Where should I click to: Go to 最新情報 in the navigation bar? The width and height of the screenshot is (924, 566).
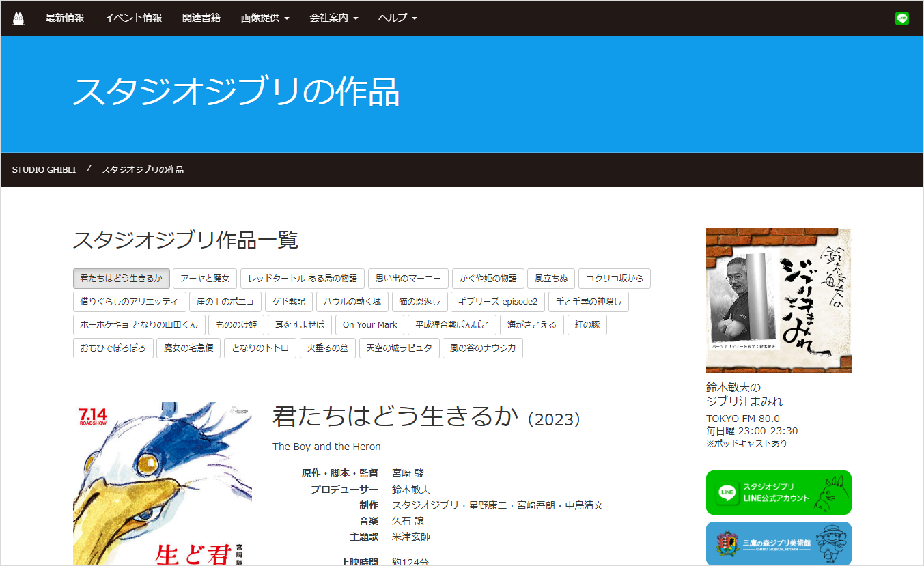65,18
